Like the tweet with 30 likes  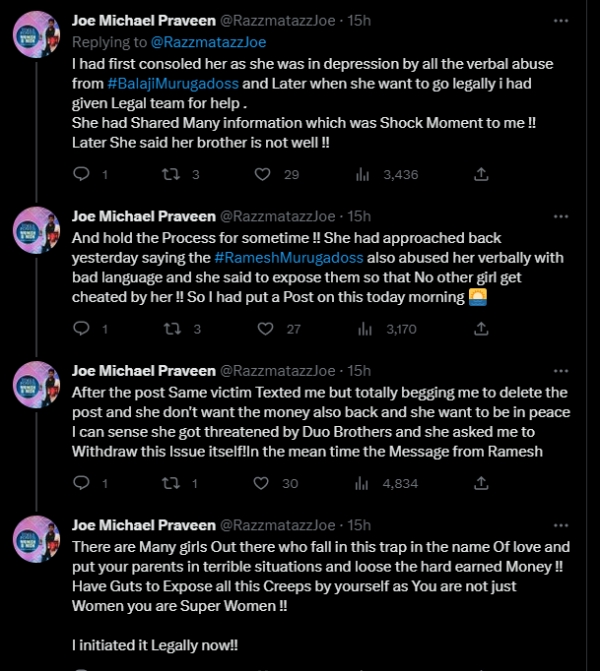click(263, 483)
